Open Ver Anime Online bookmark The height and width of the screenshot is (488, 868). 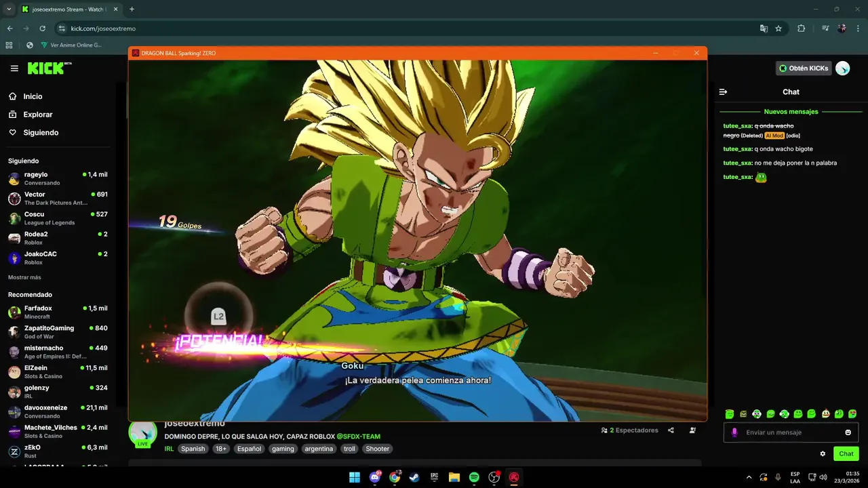click(71, 45)
